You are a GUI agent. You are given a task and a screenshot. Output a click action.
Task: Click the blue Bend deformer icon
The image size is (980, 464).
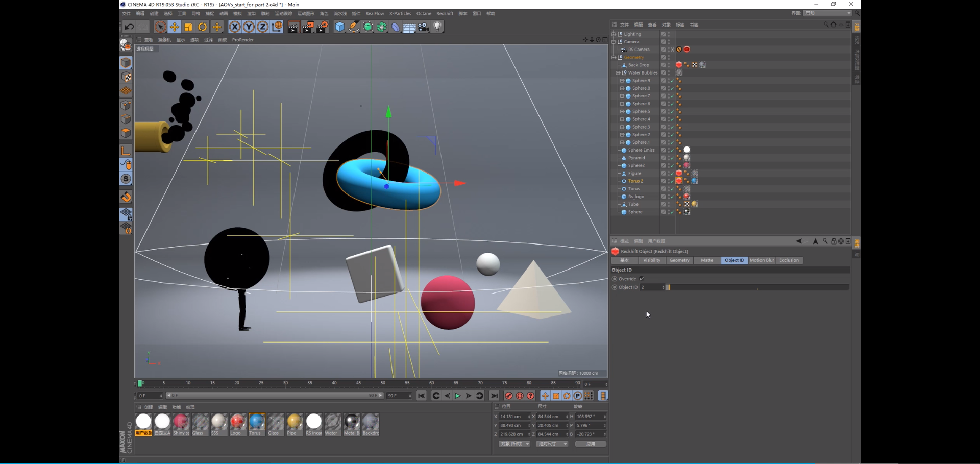coord(396,27)
